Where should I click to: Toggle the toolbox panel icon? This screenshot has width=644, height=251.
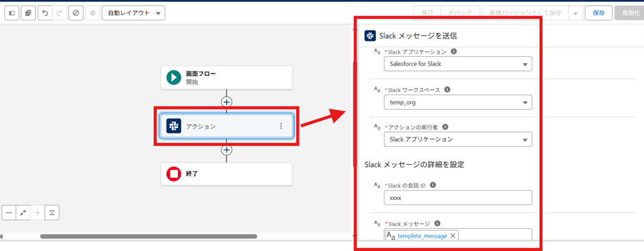pos(12,13)
